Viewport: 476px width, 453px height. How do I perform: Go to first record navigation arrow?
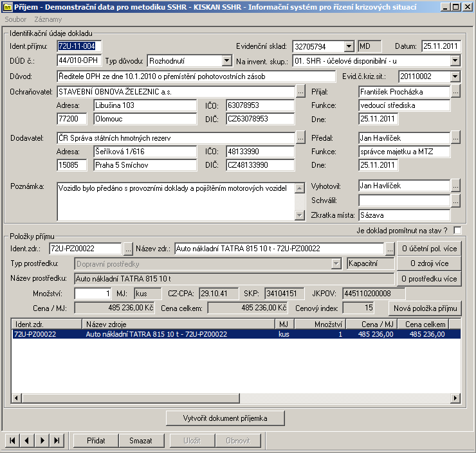pos(12,440)
